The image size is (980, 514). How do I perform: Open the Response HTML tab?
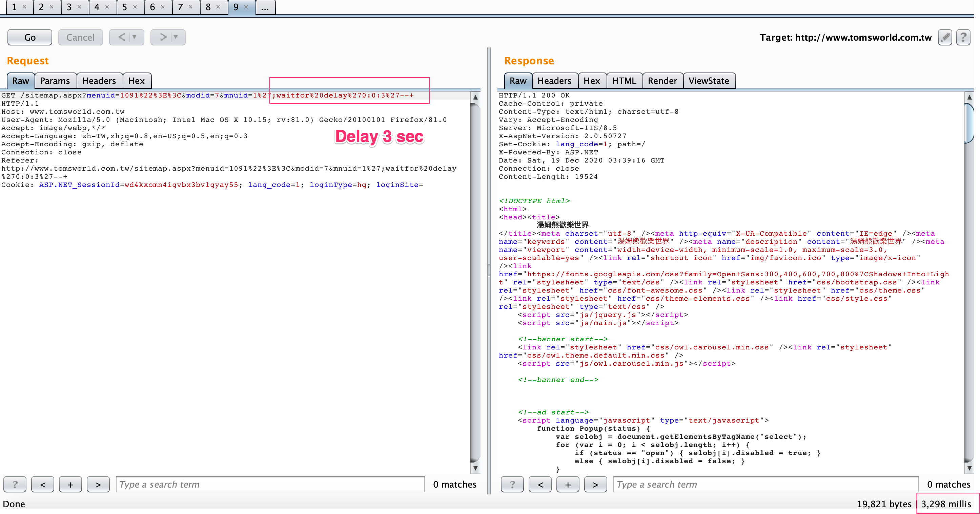[x=624, y=81]
